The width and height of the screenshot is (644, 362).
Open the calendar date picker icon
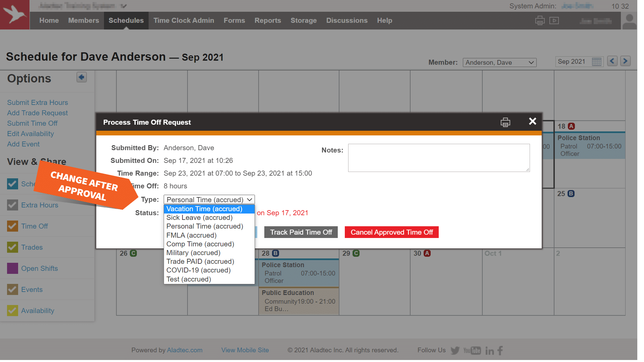597,62
